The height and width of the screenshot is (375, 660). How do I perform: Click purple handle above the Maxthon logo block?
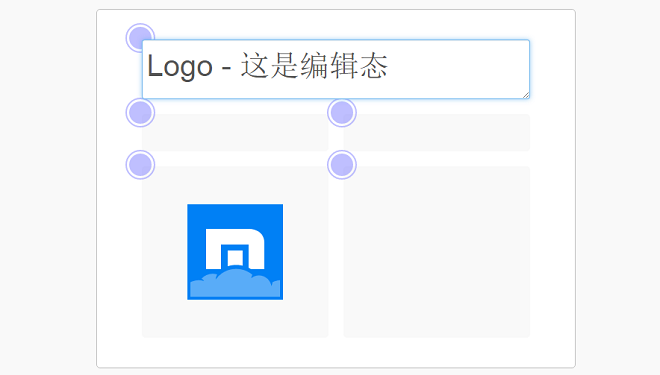(x=140, y=165)
